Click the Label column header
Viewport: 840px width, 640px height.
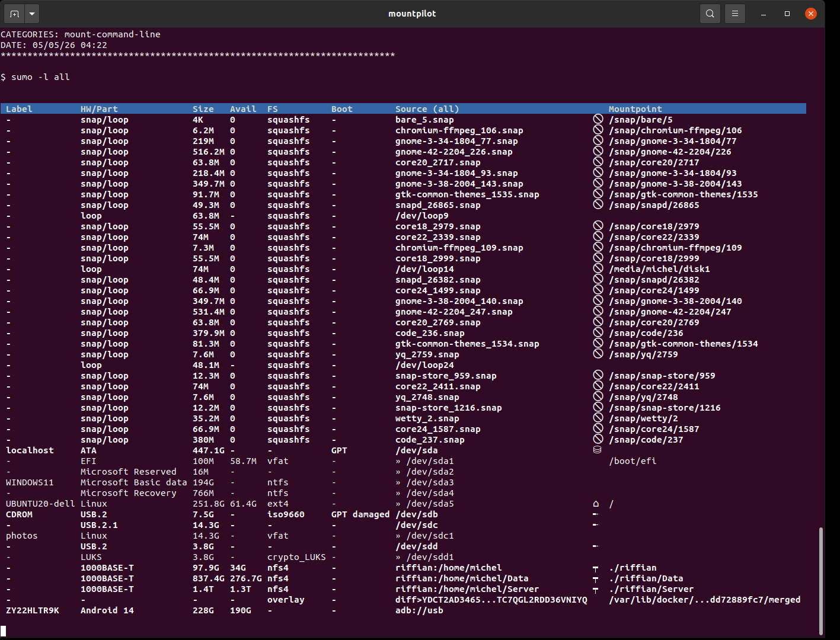[19, 108]
